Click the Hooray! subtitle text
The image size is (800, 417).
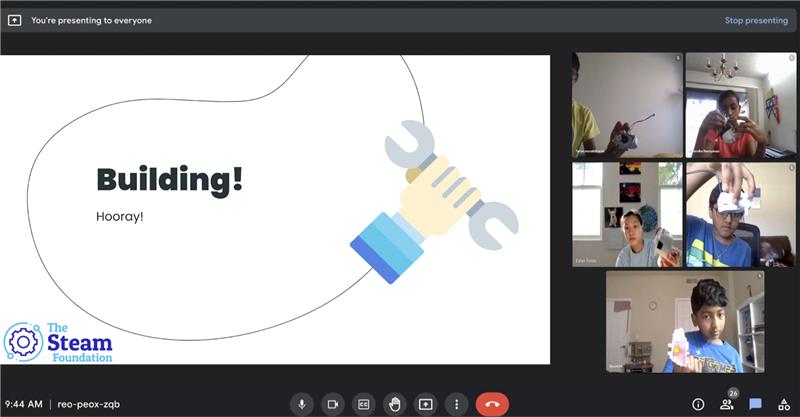tap(120, 216)
